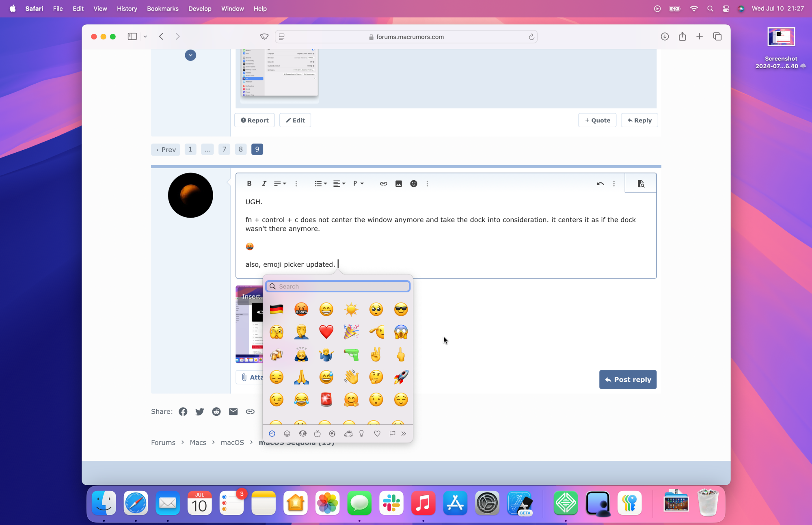This screenshot has width=812, height=525.
Task: Open the Bookmarks menu
Action: [x=162, y=9]
